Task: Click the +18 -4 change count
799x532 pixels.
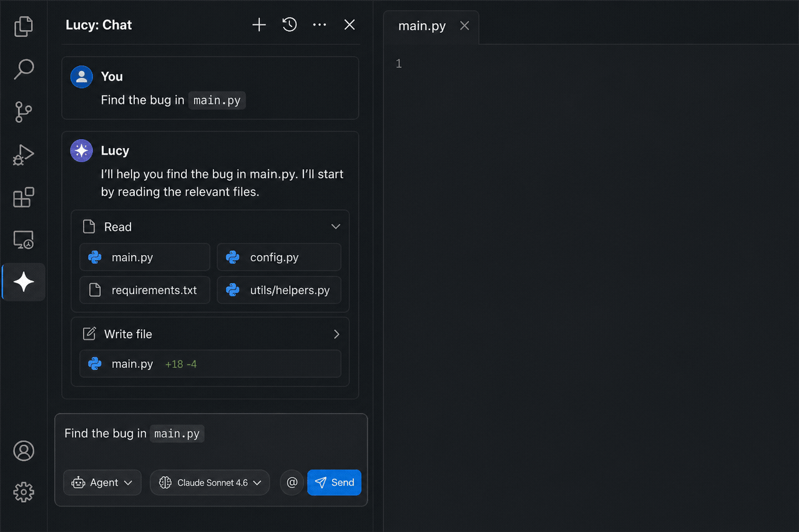Action: 181,364
